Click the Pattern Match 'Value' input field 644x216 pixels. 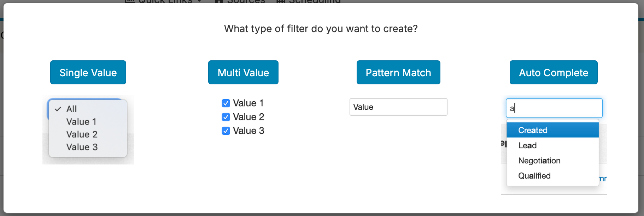(x=398, y=107)
